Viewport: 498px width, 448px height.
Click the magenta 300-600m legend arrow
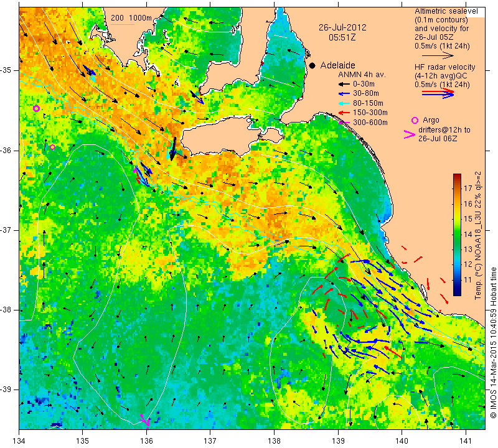[x=344, y=122]
